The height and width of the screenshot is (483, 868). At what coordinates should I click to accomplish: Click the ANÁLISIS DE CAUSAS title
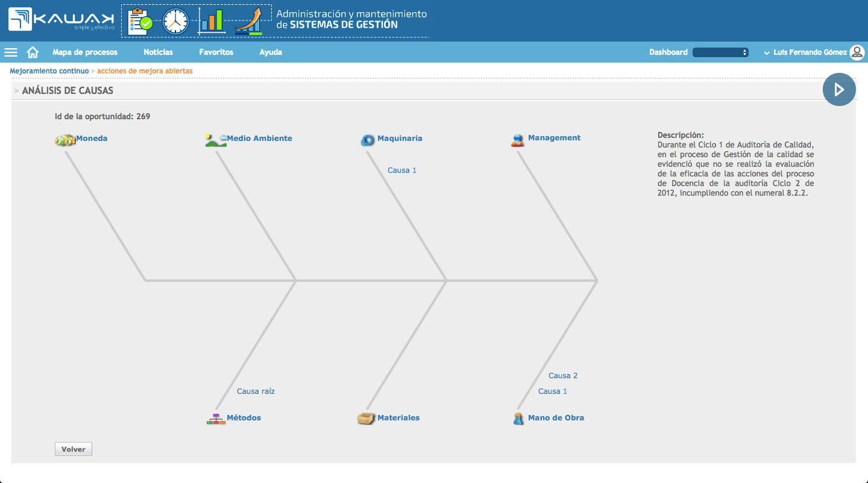(x=68, y=91)
